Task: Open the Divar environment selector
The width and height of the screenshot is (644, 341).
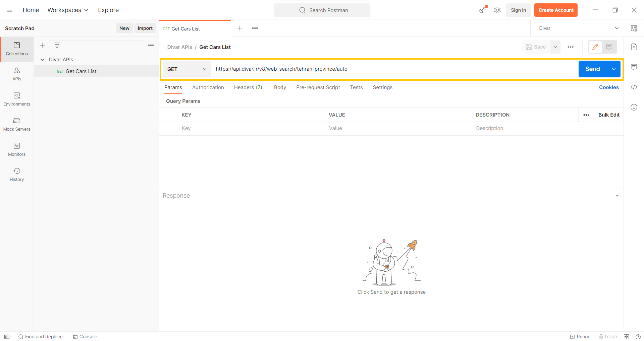Action: click(x=579, y=28)
